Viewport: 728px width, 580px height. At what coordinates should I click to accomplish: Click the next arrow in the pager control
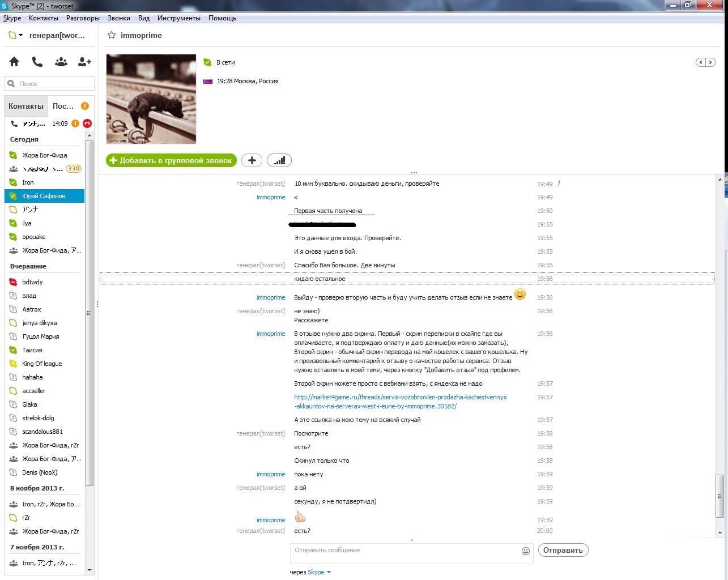(x=710, y=62)
